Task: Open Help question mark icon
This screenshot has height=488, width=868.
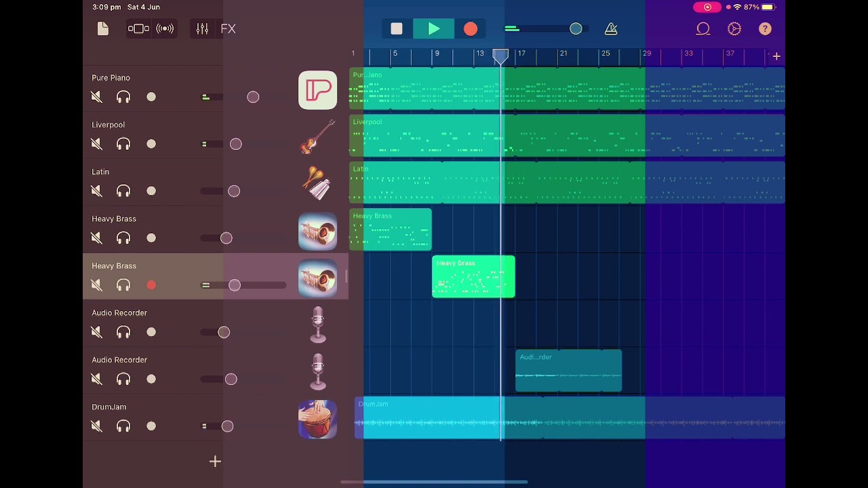Action: [x=765, y=28]
